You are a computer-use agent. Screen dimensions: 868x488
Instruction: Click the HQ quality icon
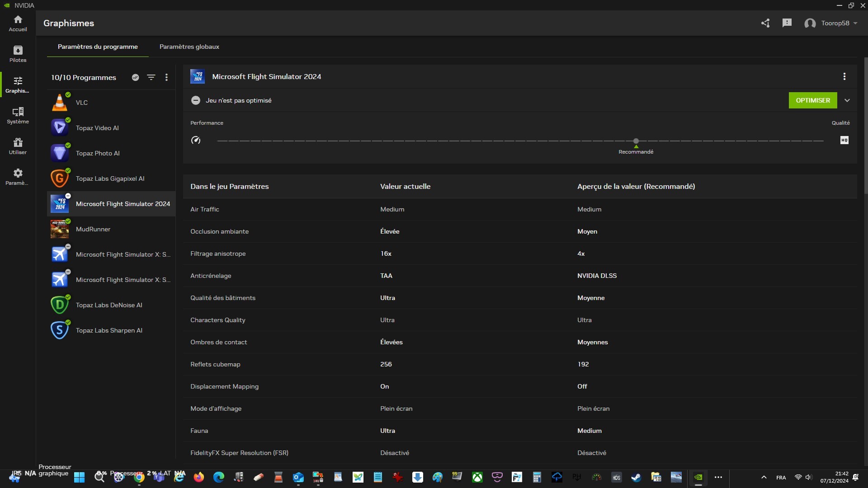pos(844,140)
